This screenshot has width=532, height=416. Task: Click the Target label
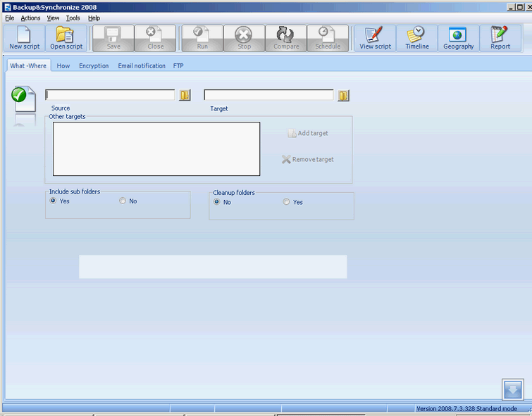(219, 109)
